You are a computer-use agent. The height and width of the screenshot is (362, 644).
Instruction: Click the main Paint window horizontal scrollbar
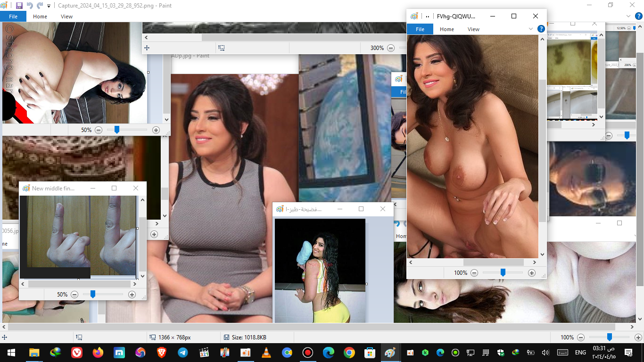coord(311,327)
